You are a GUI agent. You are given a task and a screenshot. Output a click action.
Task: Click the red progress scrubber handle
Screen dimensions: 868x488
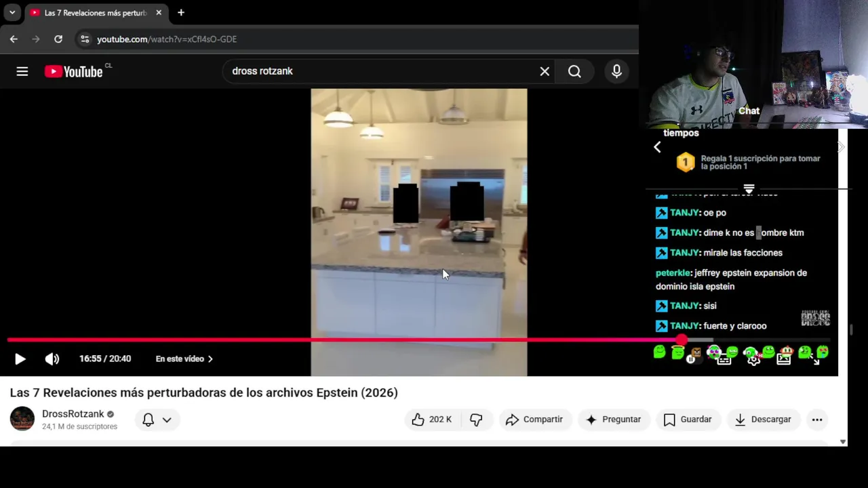click(x=682, y=340)
